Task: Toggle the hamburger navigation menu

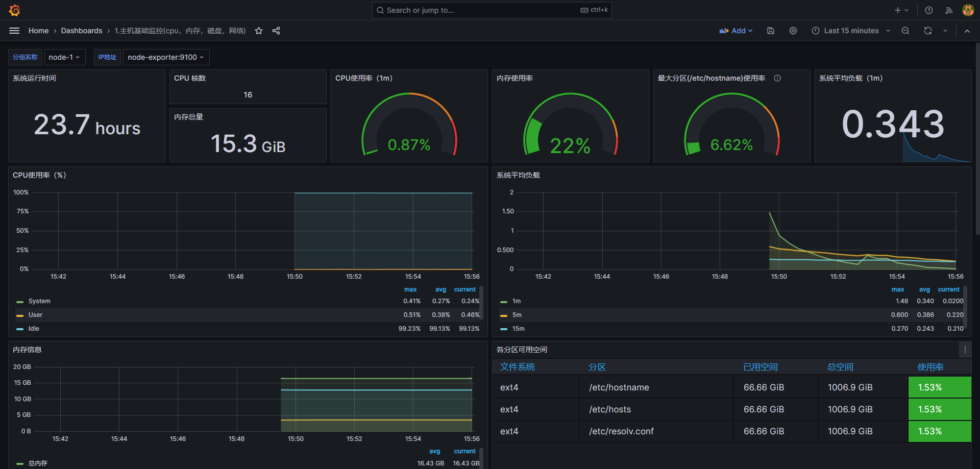Action: point(14,31)
